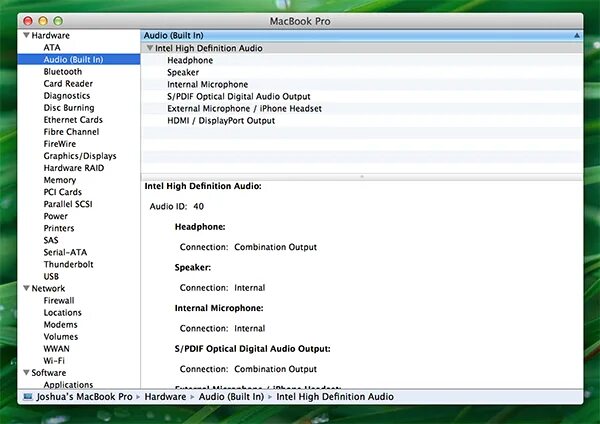This screenshot has width=600, height=424.
Task: Select Parallel SCSI in sidebar
Action: pyautogui.click(x=68, y=204)
